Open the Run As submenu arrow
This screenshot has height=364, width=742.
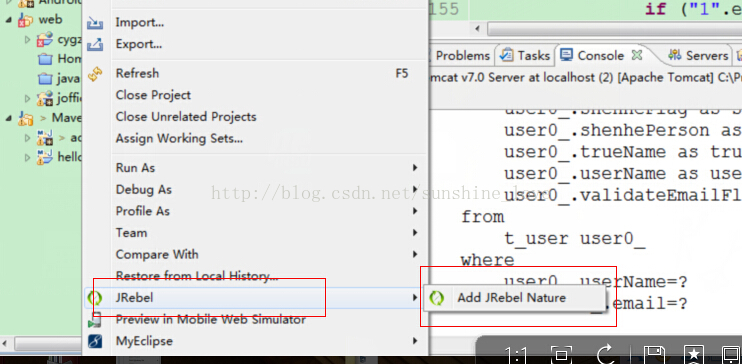(x=415, y=168)
